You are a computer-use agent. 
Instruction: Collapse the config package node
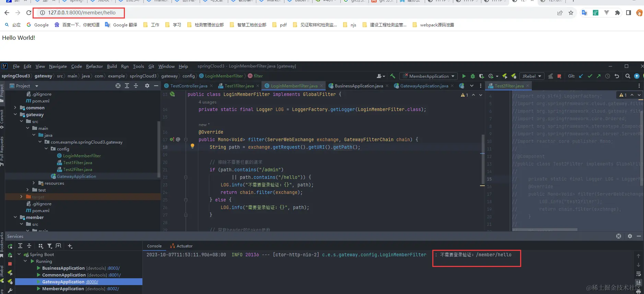46,149
